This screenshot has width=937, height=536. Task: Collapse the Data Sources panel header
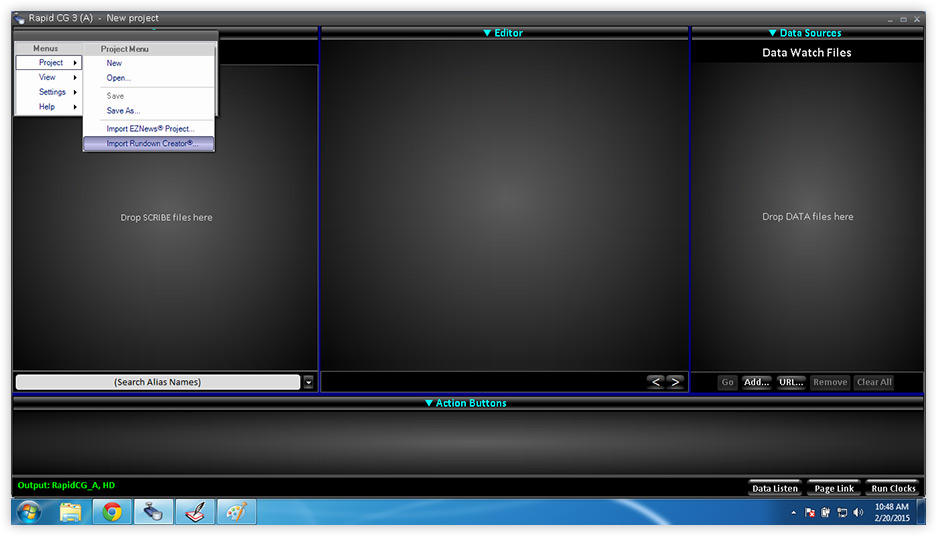(x=805, y=33)
